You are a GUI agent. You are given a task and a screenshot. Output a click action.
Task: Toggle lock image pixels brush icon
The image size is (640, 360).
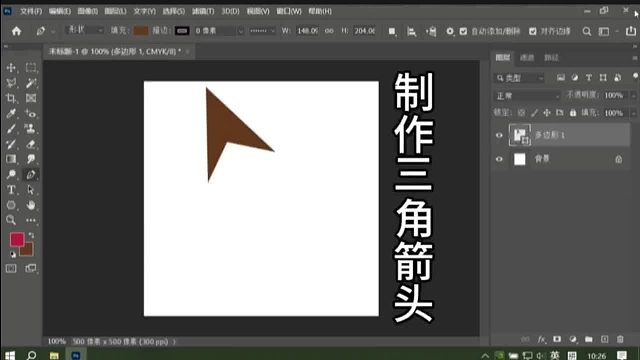point(534,113)
